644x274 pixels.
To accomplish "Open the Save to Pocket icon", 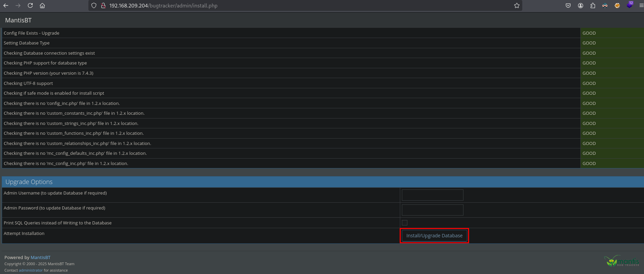I will pyautogui.click(x=568, y=5).
